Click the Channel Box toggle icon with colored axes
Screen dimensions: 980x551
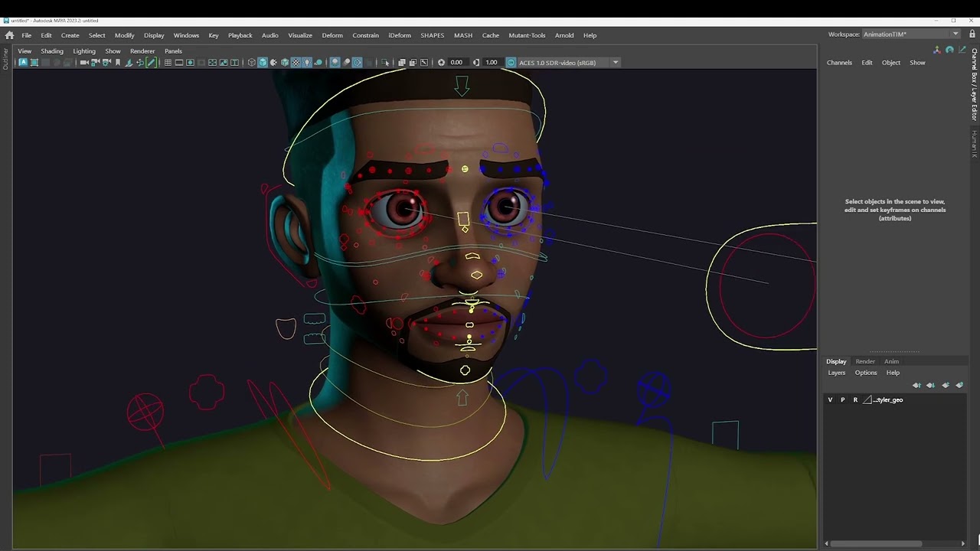pyautogui.click(x=936, y=50)
